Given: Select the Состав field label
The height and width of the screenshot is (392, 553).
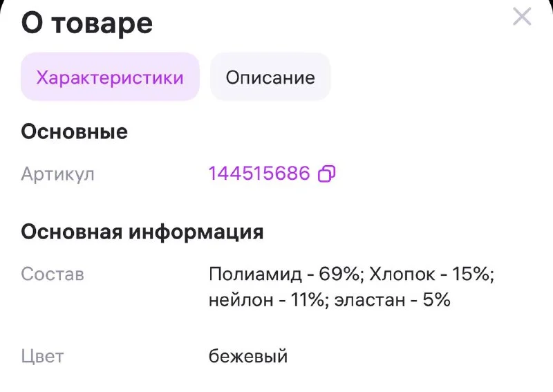Looking at the screenshot, I should coord(53,274).
